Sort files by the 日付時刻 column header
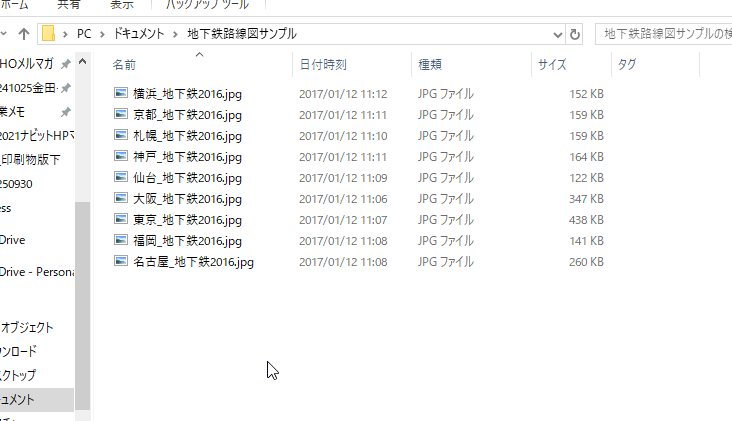732x421 pixels. coord(323,64)
